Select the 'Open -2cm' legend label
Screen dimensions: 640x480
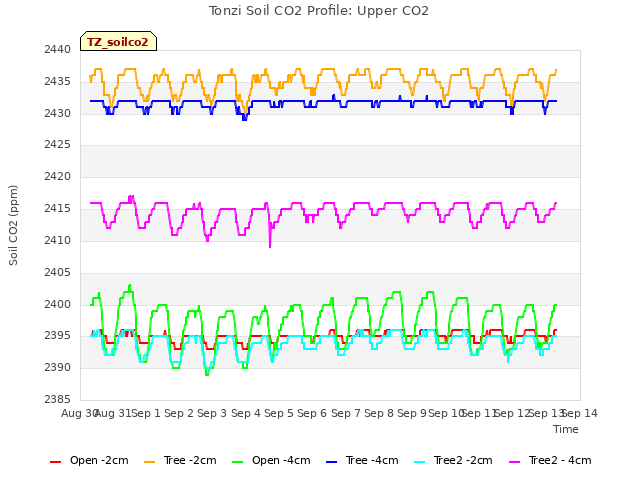99,460
